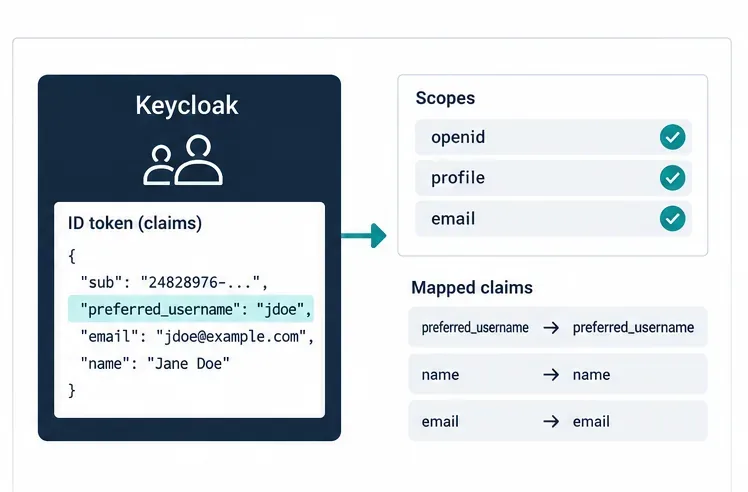Screen dimensions: 748x492
Task: Click the highlighted preferred_username jdoe line
Action: (x=191, y=309)
